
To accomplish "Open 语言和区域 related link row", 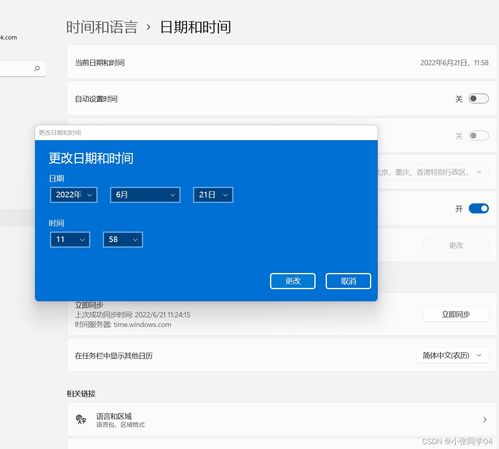I will 282,419.
